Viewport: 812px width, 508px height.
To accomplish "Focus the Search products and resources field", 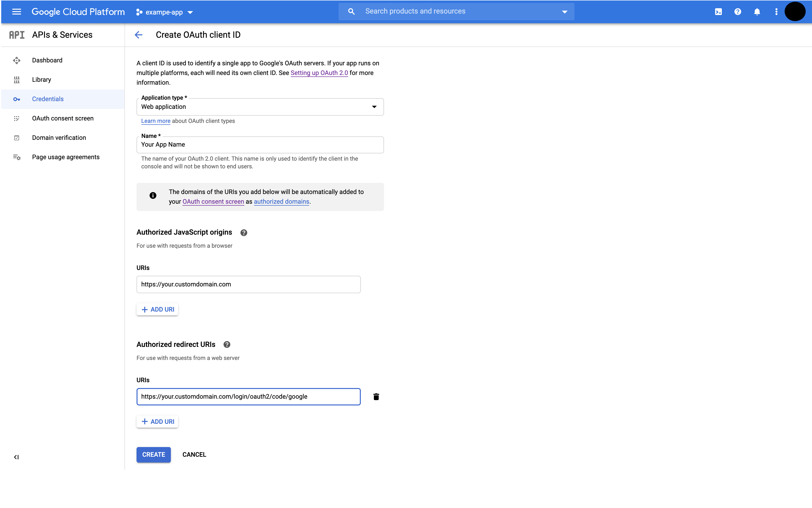I will [x=456, y=11].
